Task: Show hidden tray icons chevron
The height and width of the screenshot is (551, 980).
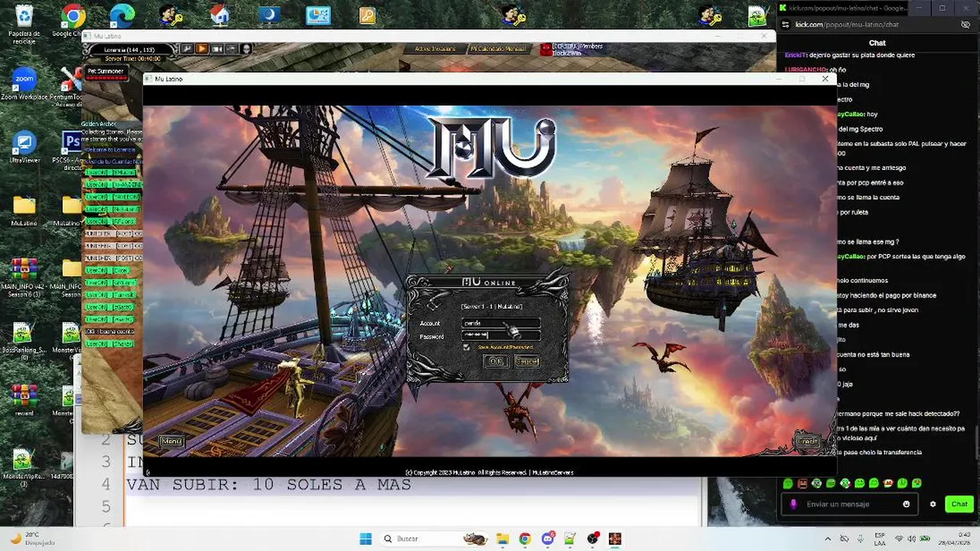Action: [828, 539]
